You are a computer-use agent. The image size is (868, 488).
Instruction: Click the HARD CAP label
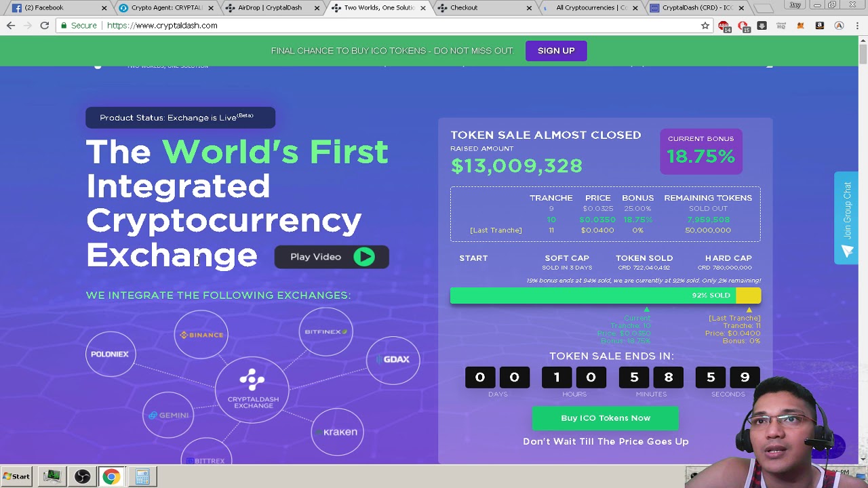click(x=728, y=258)
